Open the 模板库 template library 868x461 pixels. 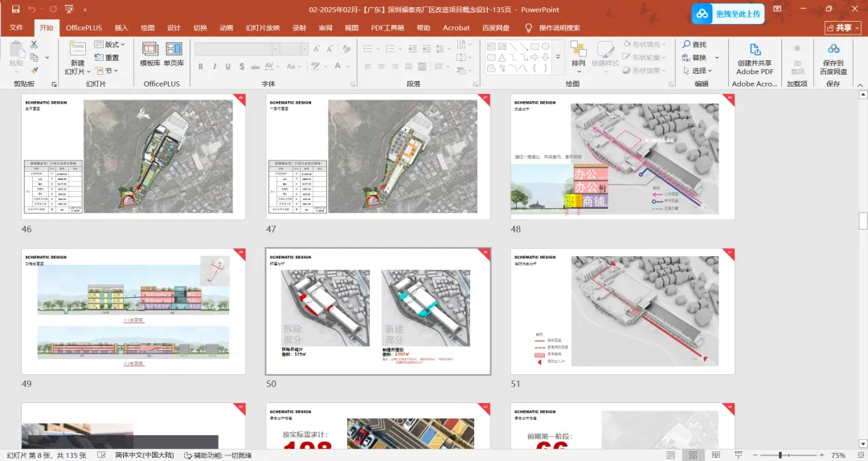pos(150,54)
